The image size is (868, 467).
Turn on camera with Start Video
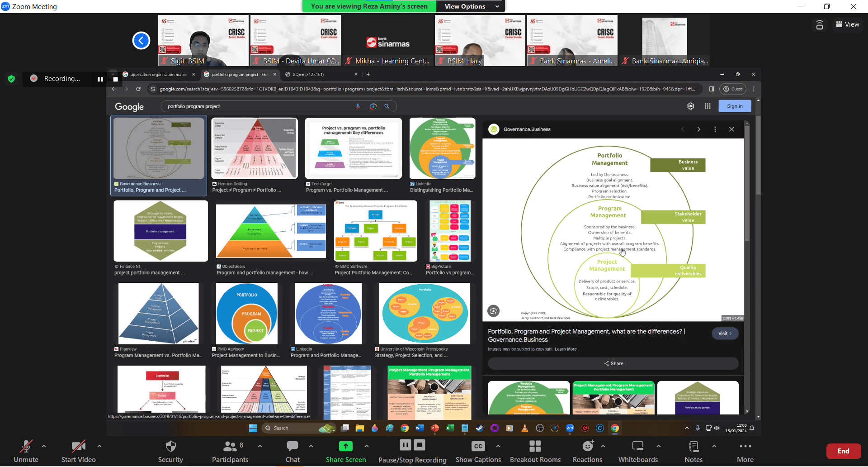78,447
